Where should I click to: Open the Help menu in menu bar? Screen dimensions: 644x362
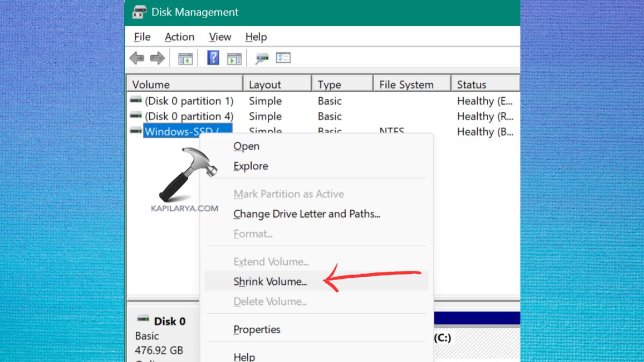point(256,37)
